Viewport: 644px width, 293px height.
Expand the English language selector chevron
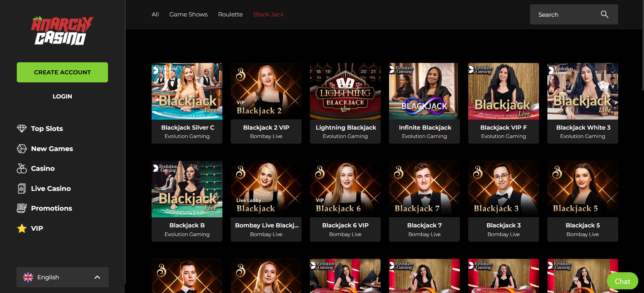pyautogui.click(x=97, y=277)
